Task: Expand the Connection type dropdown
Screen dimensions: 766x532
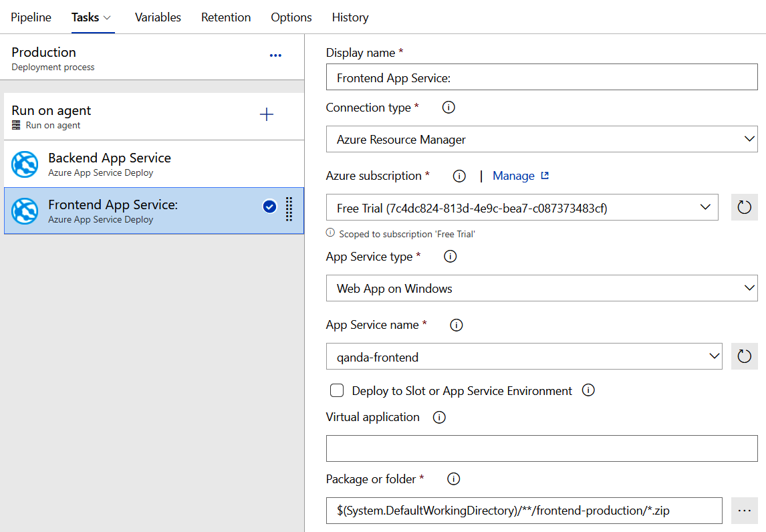Action: (541, 140)
